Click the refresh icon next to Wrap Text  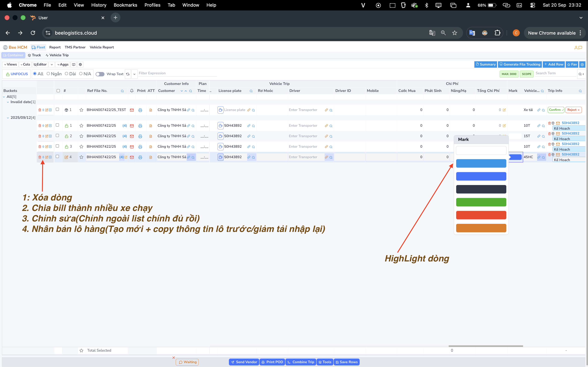tap(128, 74)
